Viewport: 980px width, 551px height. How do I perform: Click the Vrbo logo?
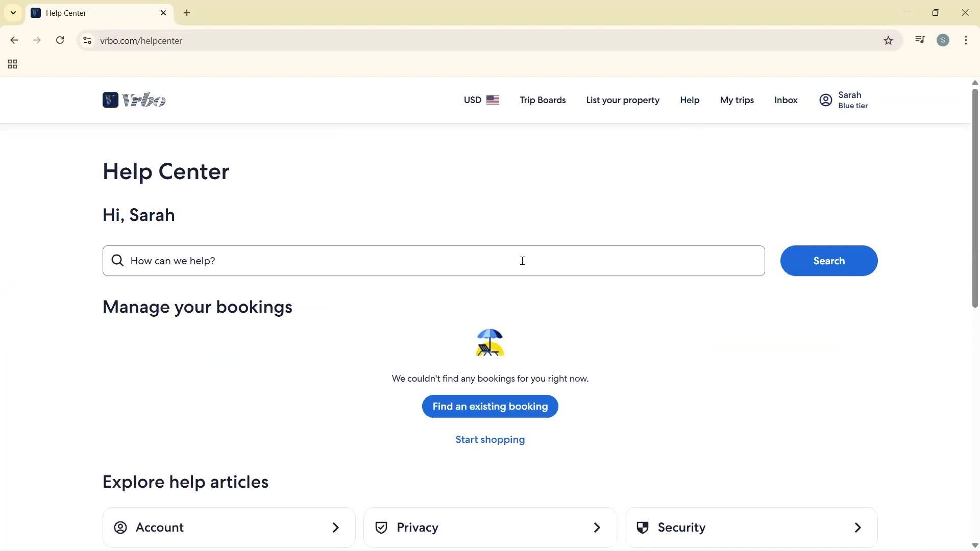[x=134, y=99]
